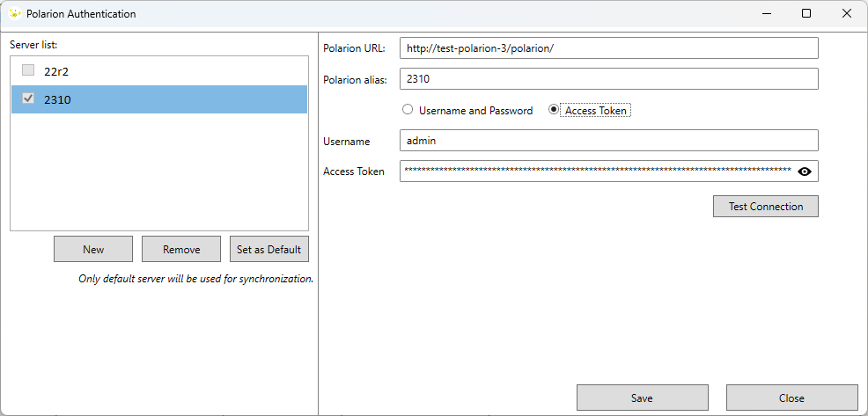Viewport: 868px width, 416px height.
Task: Save the authentication settings
Action: point(642,398)
